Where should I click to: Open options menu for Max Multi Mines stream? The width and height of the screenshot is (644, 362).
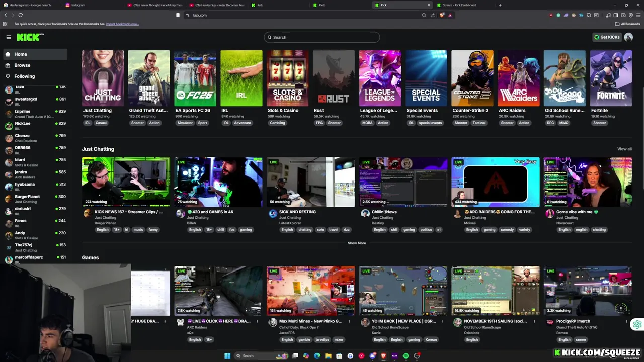point(350,321)
